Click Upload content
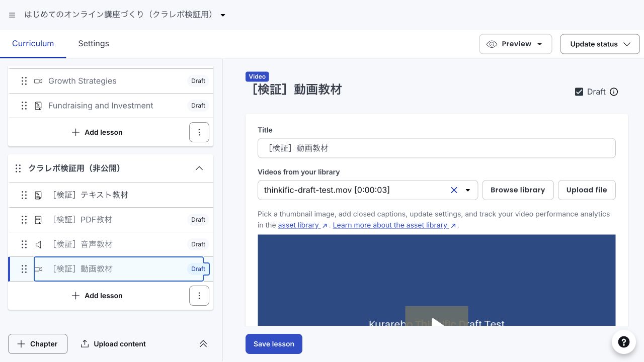The image size is (644, 362). coord(113,344)
